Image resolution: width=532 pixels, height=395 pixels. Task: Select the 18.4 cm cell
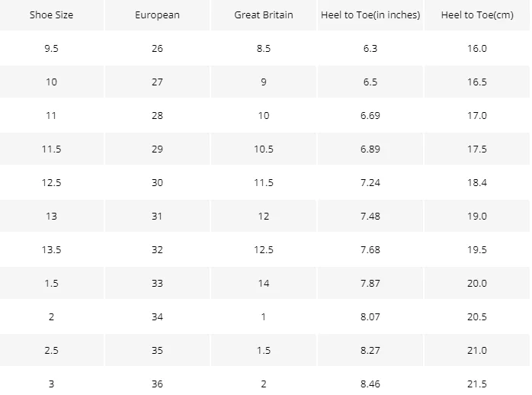pos(477,183)
